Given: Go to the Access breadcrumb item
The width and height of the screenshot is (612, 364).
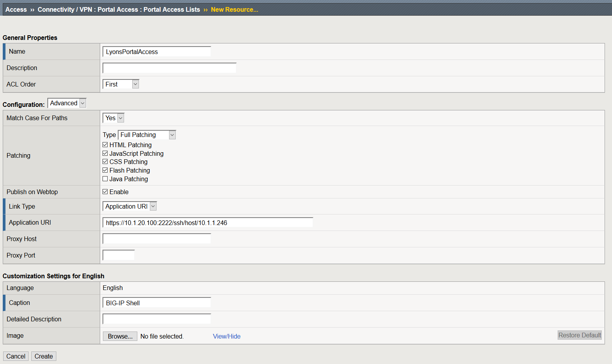Looking at the screenshot, I should 16,9.
